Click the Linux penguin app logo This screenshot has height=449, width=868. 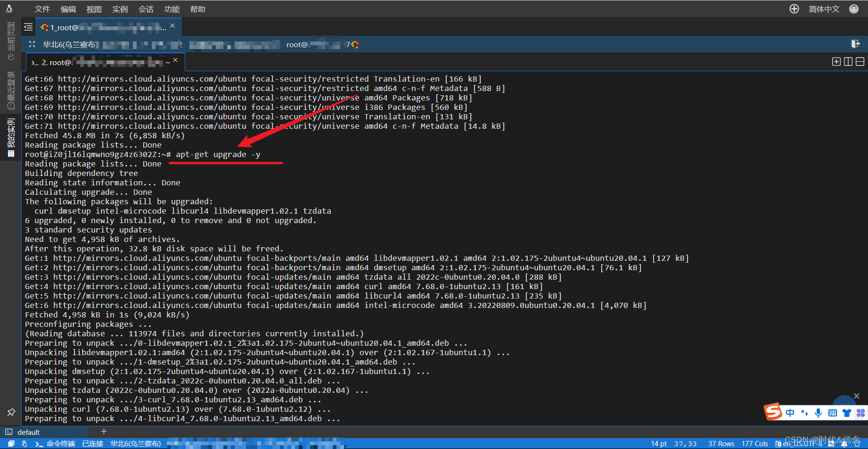[9, 8]
